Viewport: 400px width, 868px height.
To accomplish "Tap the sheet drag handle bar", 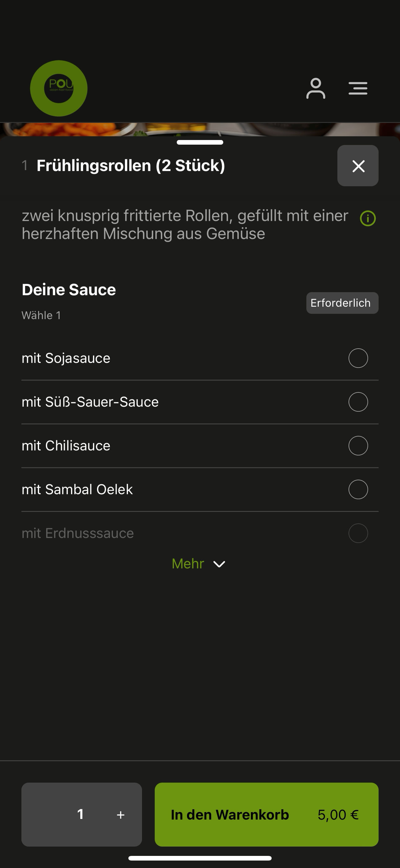I will [x=200, y=142].
